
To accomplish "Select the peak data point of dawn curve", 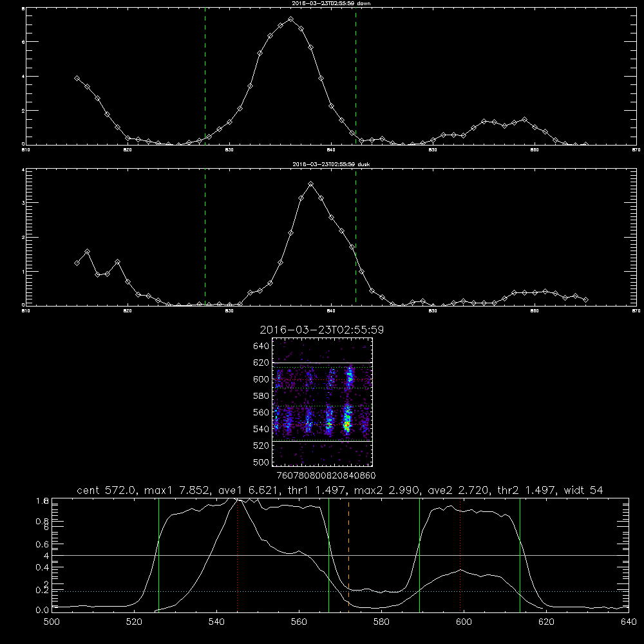I will point(291,19).
